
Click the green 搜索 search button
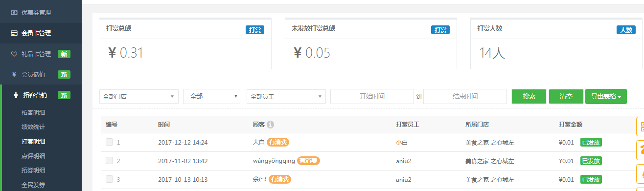point(529,96)
